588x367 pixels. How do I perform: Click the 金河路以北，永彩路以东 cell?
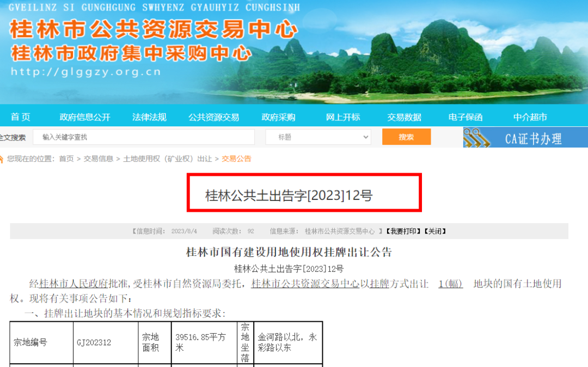[x=288, y=342]
